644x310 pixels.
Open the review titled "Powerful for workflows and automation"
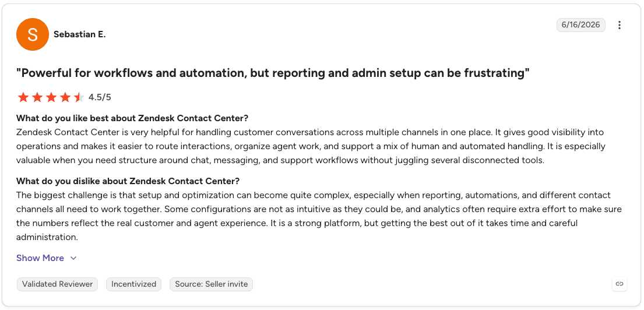click(x=273, y=73)
